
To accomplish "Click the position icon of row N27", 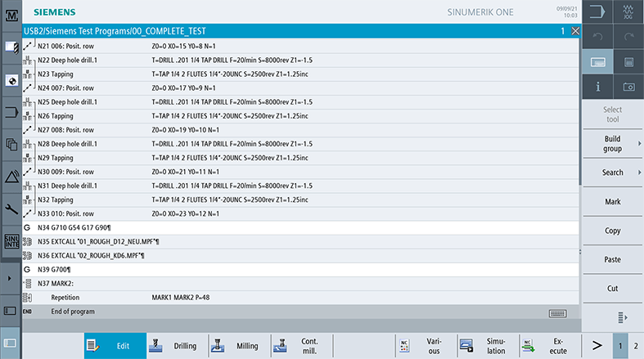I will [x=27, y=130].
